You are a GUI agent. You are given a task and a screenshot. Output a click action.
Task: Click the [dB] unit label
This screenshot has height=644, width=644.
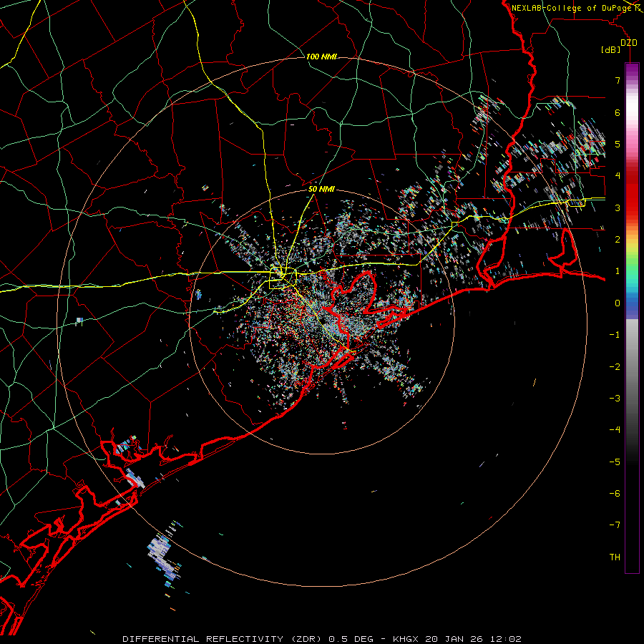coord(611,49)
